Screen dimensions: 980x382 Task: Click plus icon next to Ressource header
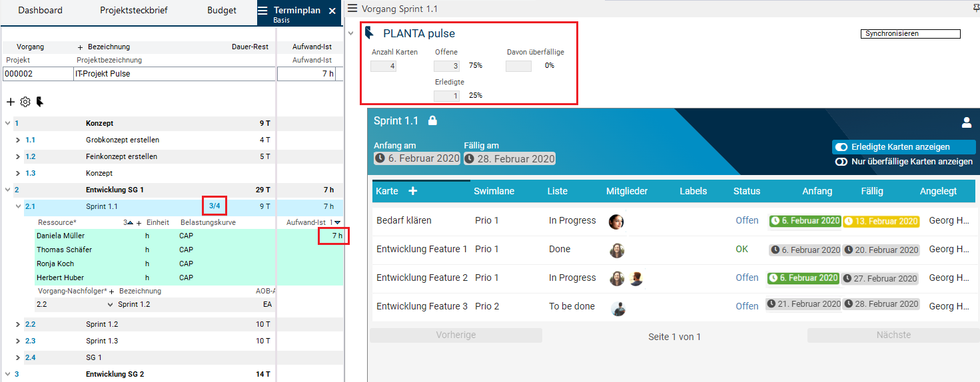pyautogui.click(x=139, y=222)
